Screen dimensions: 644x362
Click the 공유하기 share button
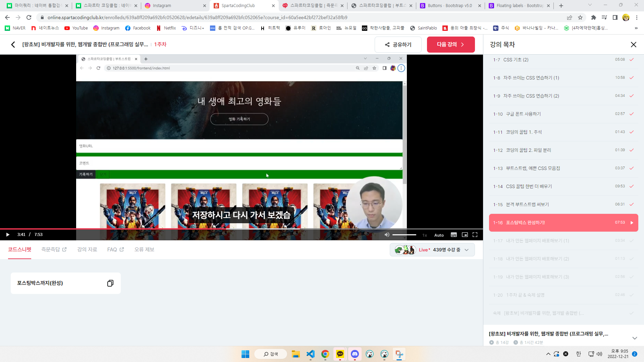point(398,45)
